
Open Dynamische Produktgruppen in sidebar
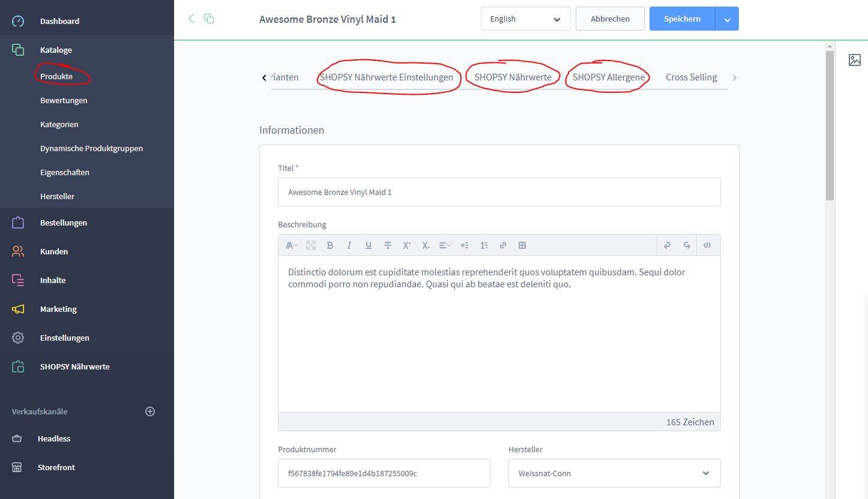[91, 148]
